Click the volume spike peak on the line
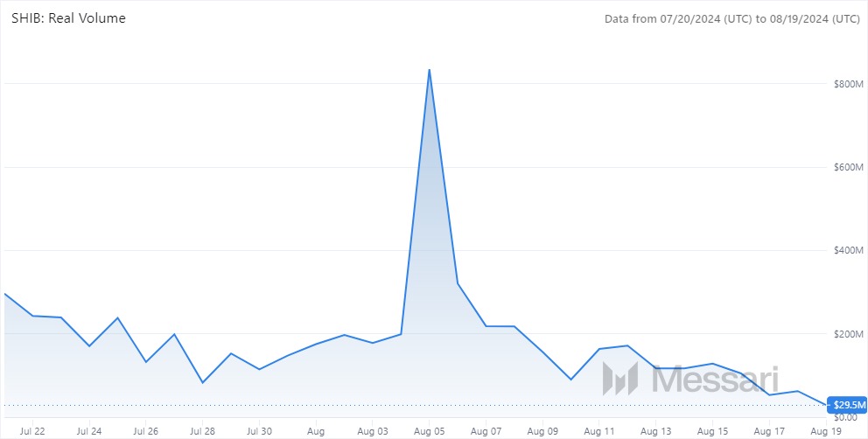The height and width of the screenshot is (439, 868). click(x=429, y=70)
